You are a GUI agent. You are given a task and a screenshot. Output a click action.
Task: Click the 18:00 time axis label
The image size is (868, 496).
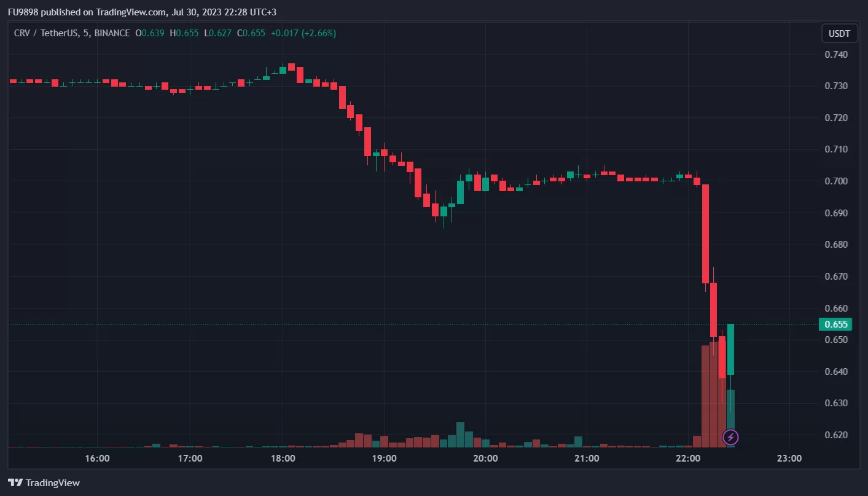[x=283, y=459]
